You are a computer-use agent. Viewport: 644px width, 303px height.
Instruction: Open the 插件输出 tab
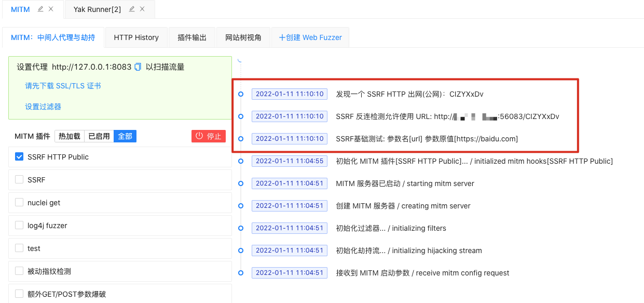tap(192, 37)
